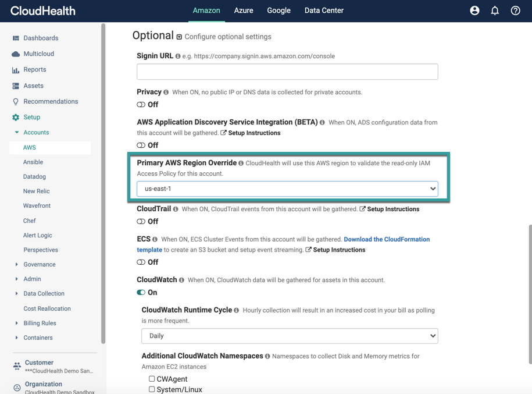Open the user profile icon
Screen dimensions: 532x394
(x=474, y=10)
